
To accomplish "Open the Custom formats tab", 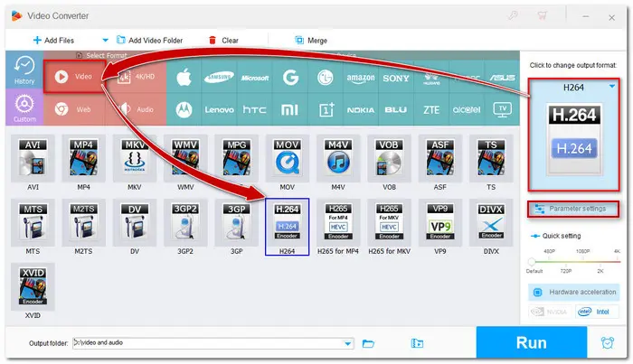I will pyautogui.click(x=24, y=107).
